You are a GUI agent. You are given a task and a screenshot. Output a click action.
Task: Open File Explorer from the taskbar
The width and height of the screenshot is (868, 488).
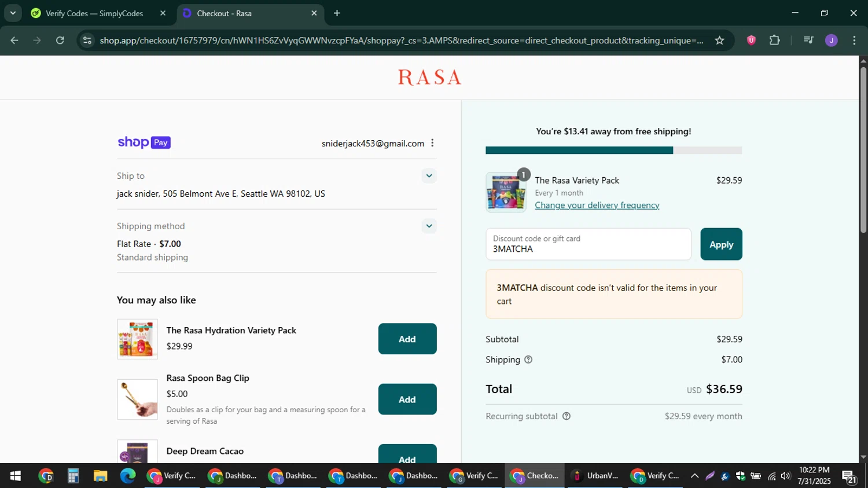click(x=101, y=476)
